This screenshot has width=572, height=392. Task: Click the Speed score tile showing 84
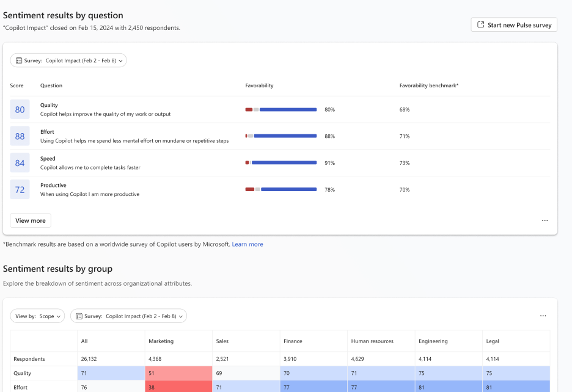pyautogui.click(x=20, y=162)
